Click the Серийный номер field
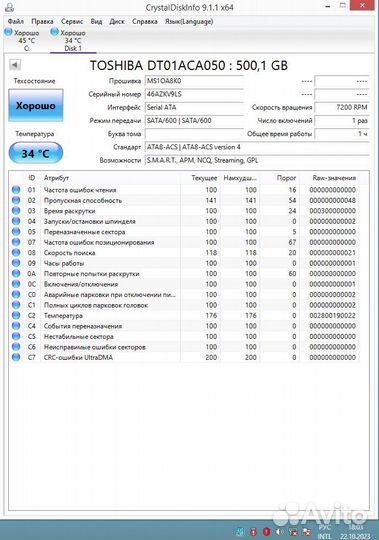Screen dimensions: 379x540 [x=194, y=94]
